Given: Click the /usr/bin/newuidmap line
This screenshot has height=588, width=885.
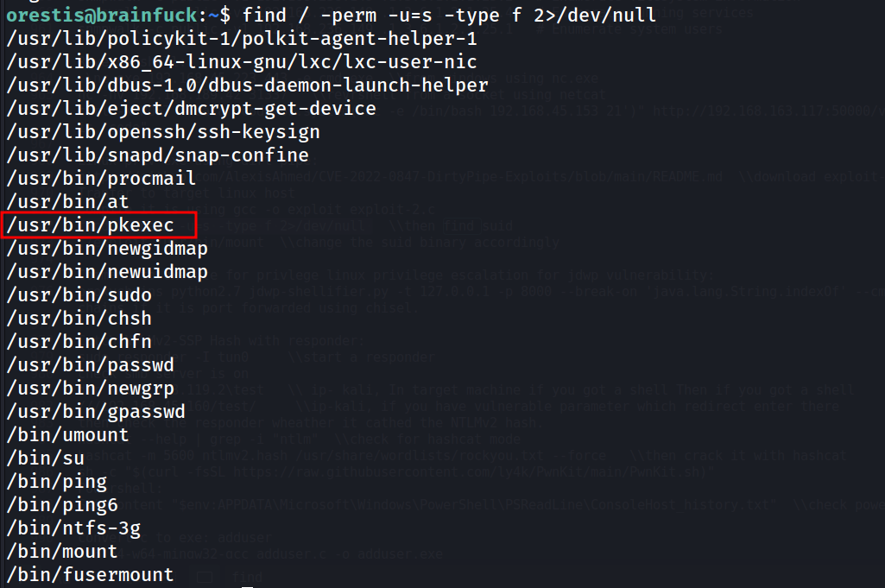Looking at the screenshot, I should [x=107, y=272].
